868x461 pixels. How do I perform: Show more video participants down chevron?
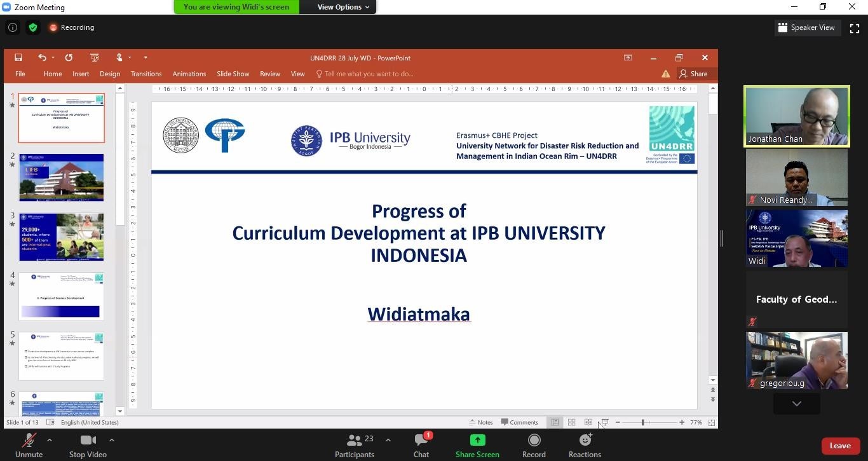point(796,404)
